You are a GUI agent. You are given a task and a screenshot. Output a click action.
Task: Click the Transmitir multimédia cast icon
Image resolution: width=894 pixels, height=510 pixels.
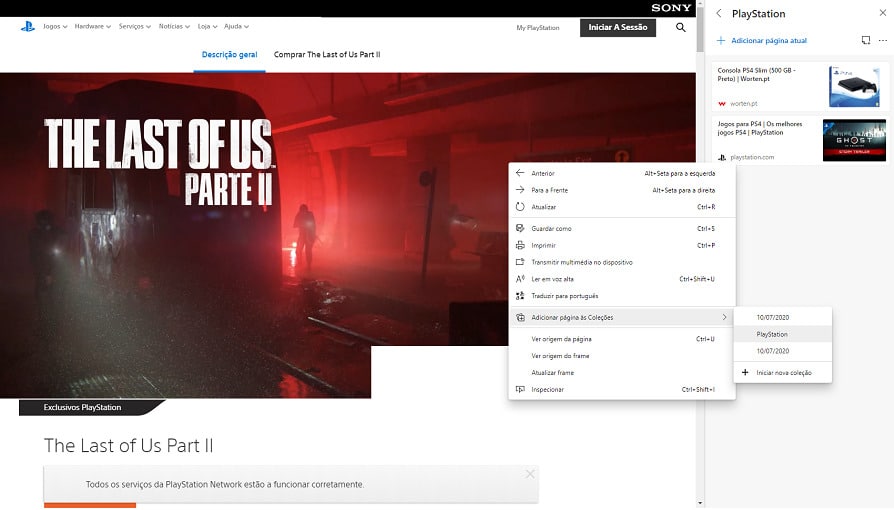(x=519, y=262)
